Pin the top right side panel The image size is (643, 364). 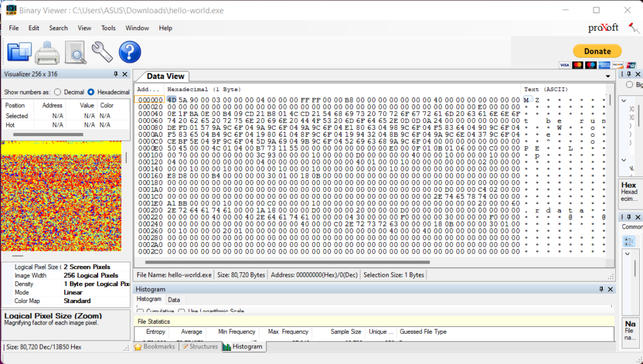click(x=629, y=74)
